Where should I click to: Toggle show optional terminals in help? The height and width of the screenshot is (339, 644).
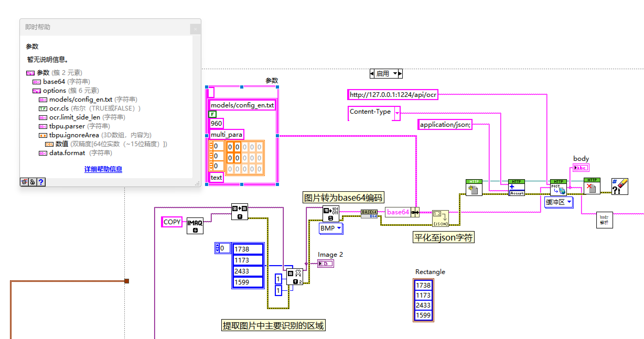pyautogui.click(x=24, y=182)
